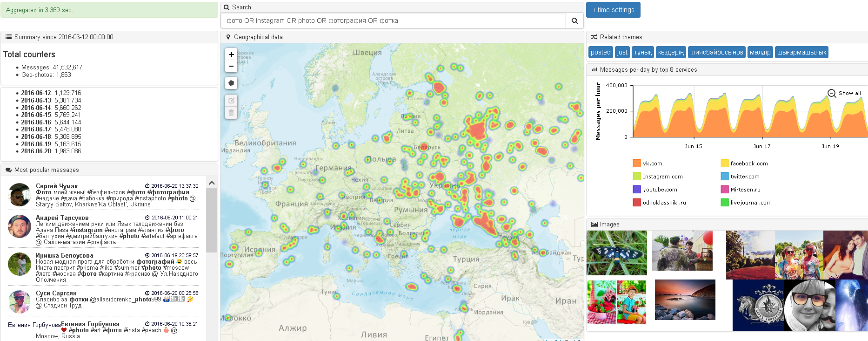This screenshot has height=341, width=868.
Task: Click the Geographical data panel header
Action: (x=402, y=37)
